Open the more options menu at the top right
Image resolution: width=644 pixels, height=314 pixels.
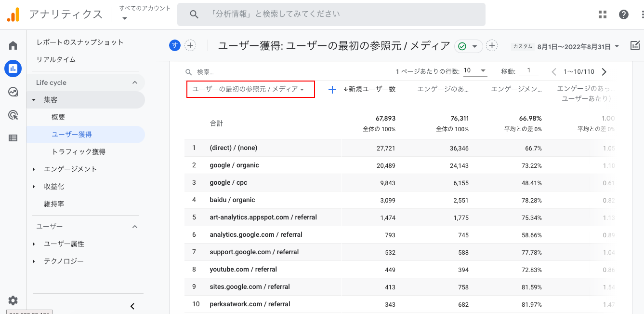point(642,14)
